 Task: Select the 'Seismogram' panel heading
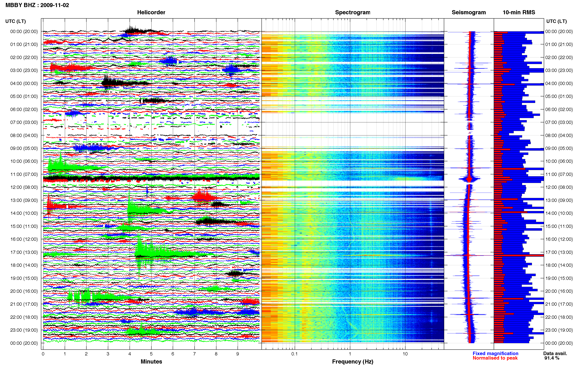(469, 12)
